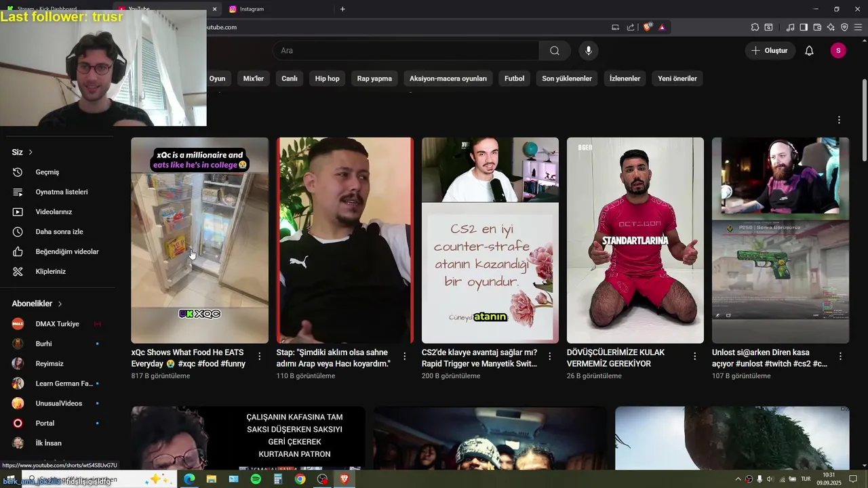The height and width of the screenshot is (488, 868).
Task: Open options menu for Stap short
Action: 405,356
